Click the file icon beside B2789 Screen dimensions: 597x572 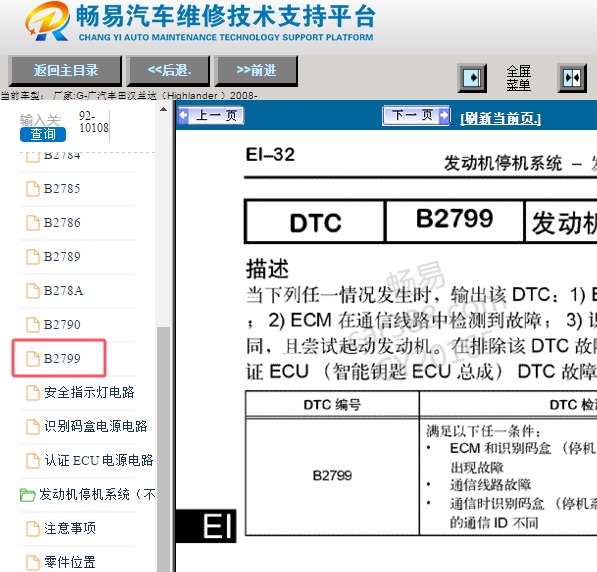point(33,257)
